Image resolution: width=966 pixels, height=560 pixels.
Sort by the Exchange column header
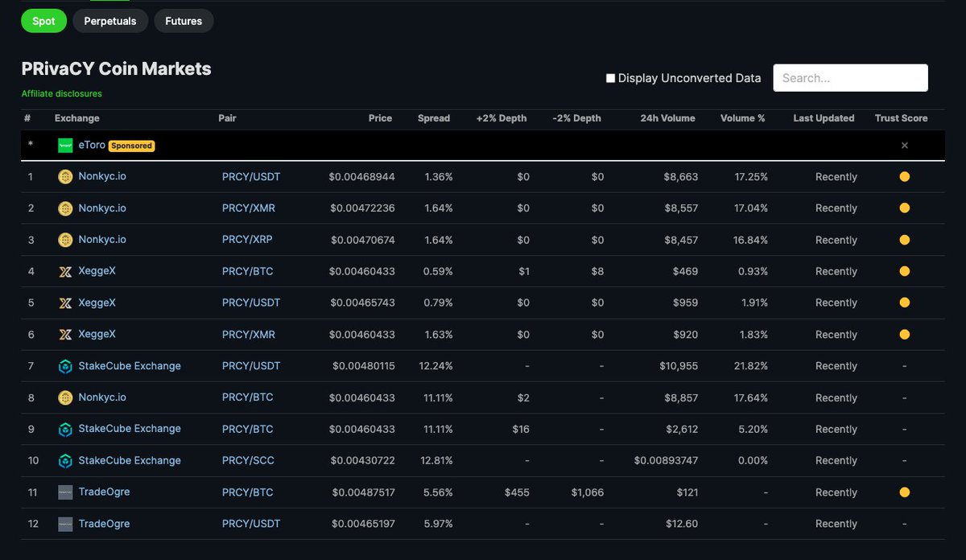[77, 118]
